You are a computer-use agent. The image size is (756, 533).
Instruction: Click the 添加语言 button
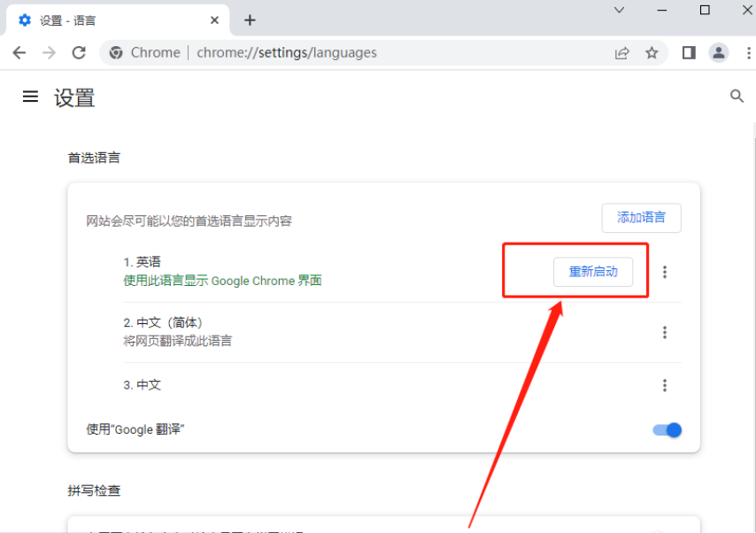[x=641, y=218]
